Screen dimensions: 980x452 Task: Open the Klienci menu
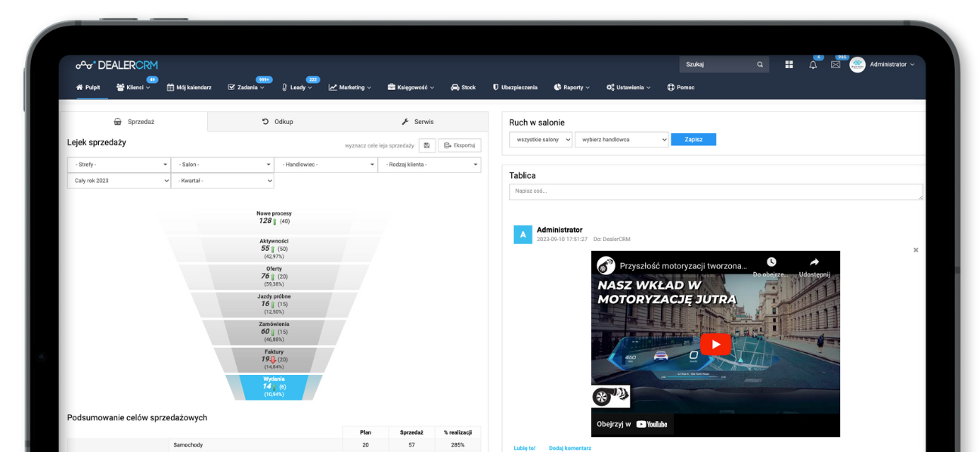[x=133, y=87]
